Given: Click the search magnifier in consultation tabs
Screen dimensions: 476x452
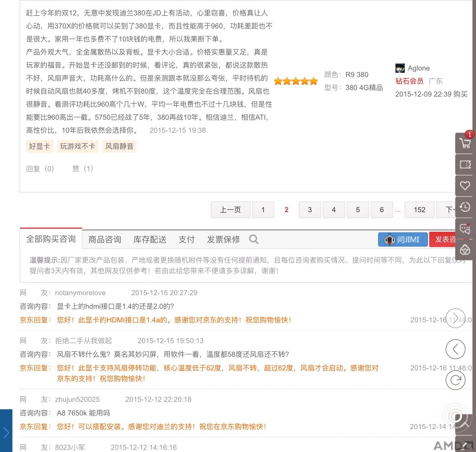Looking at the screenshot, I should pyautogui.click(x=254, y=239).
